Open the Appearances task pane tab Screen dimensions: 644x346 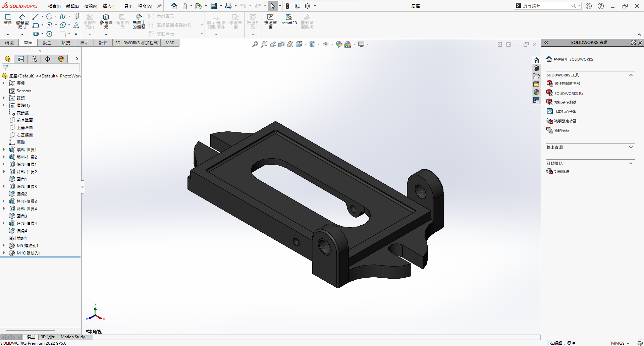[x=536, y=92]
